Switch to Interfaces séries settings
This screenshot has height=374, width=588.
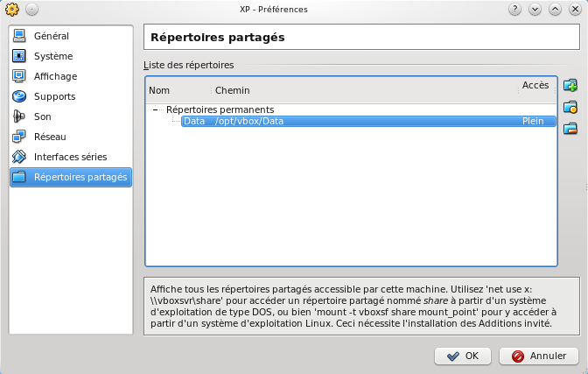point(70,157)
